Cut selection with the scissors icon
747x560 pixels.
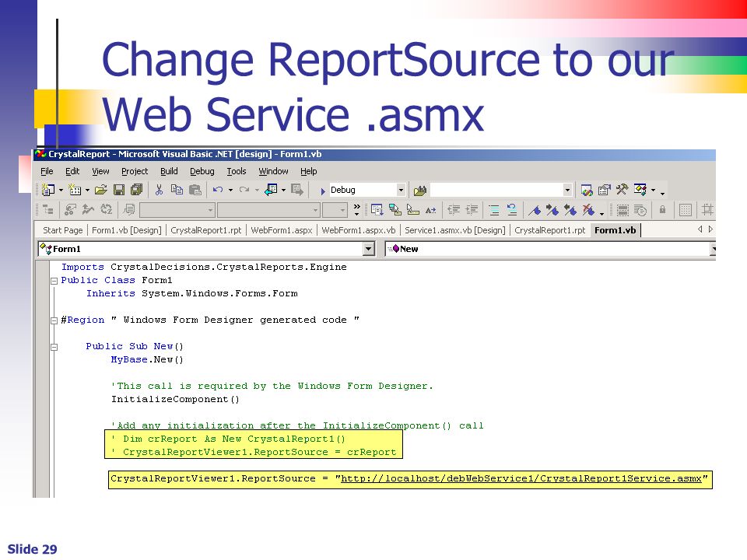tap(159, 190)
